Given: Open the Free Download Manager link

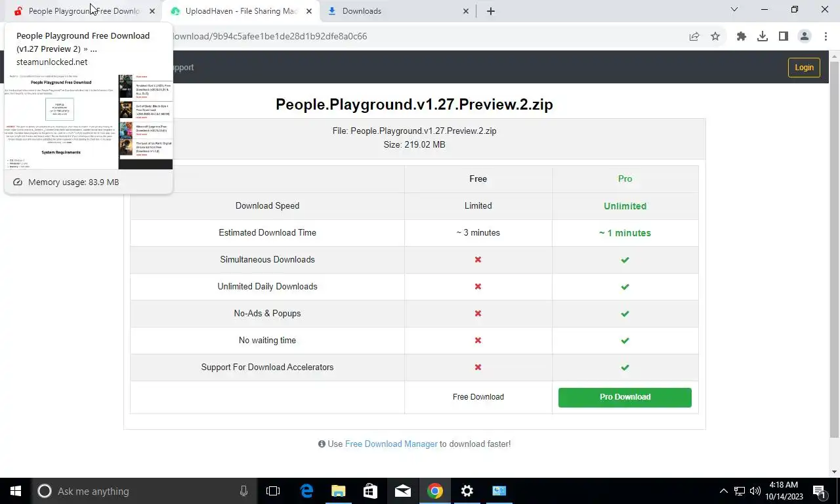Looking at the screenshot, I should [391, 444].
